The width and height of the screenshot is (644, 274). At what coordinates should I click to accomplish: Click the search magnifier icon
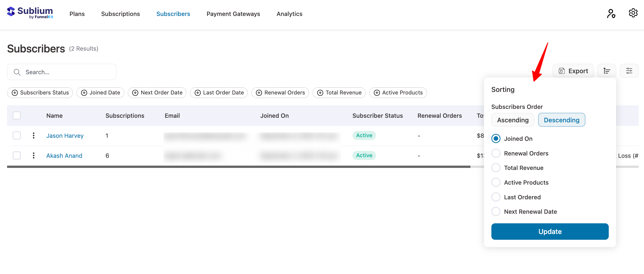[17, 72]
